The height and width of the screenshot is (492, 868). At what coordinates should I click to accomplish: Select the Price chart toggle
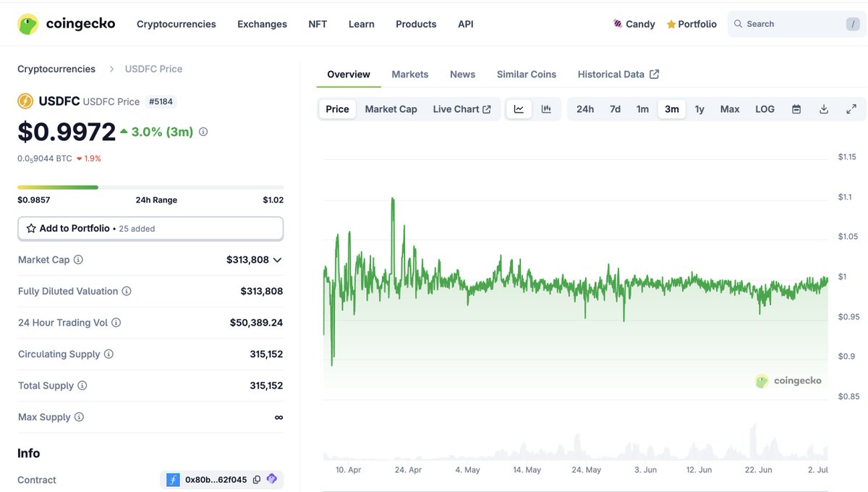[x=337, y=109]
